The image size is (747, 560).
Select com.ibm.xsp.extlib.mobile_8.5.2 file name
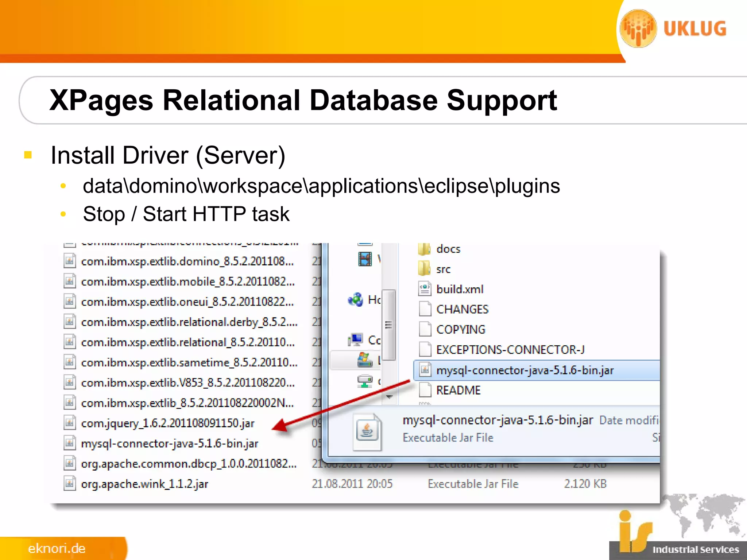[x=188, y=281]
